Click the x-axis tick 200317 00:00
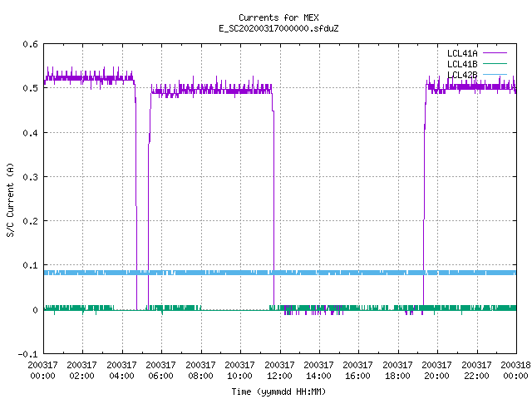This screenshot has width=532, height=399. click(42, 370)
